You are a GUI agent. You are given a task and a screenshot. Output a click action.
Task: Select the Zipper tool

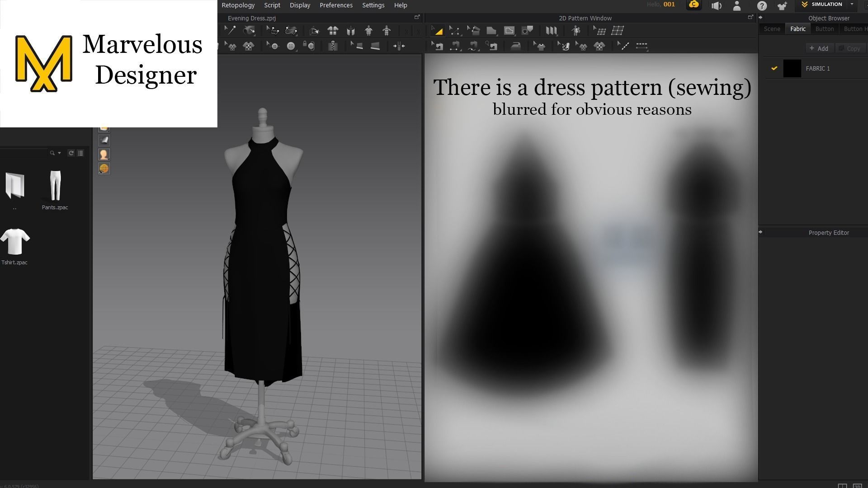coord(332,46)
